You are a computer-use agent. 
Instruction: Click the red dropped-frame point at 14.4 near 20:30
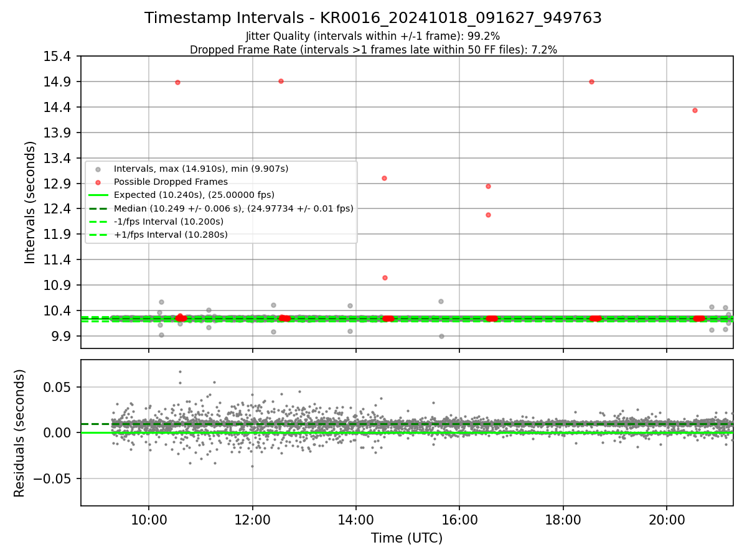click(x=695, y=110)
